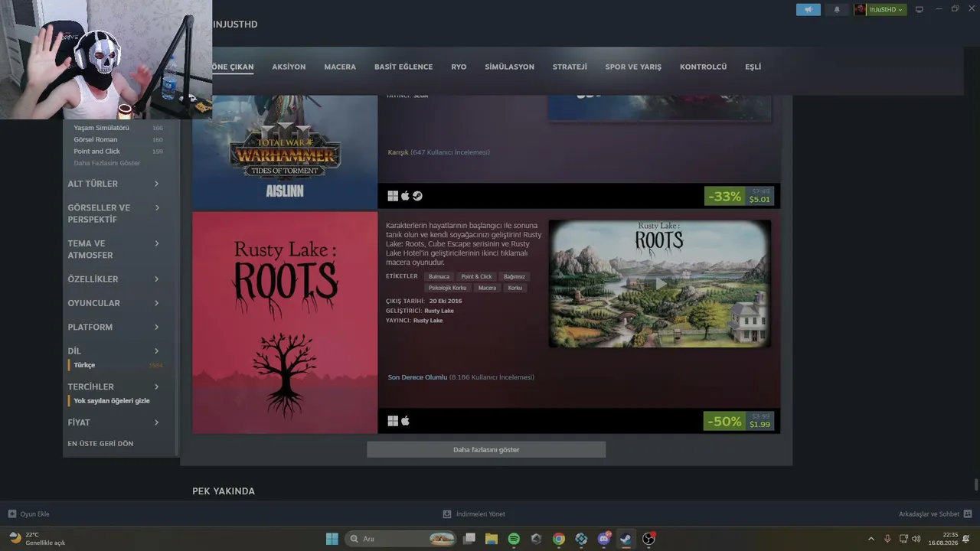Switch Steam to Big Picture mode
980x551 pixels.
coord(920,9)
